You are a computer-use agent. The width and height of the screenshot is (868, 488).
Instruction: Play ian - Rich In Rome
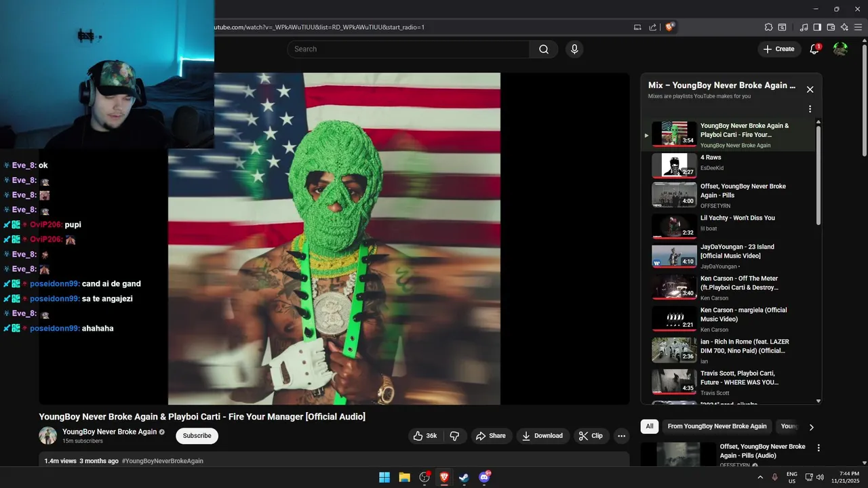coord(729,351)
